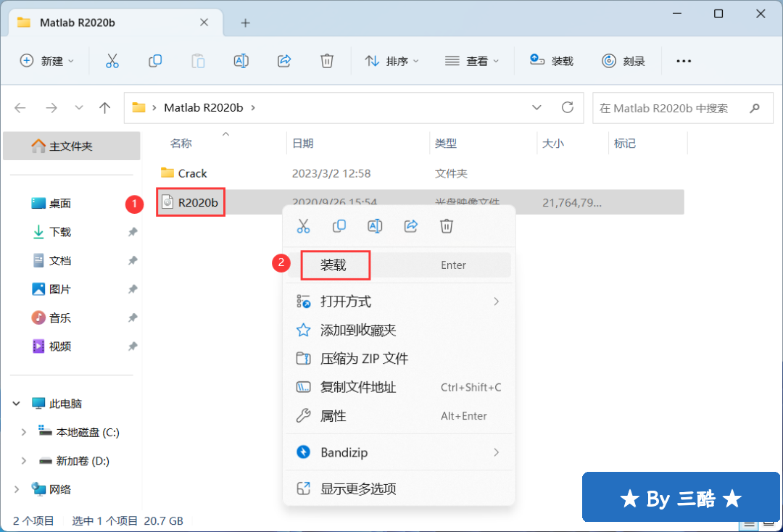
Task: Sort by the 大小 column header
Action: (x=552, y=144)
